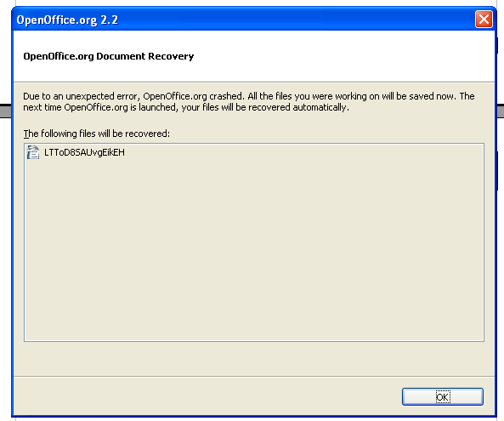Click the OpenOffice.org 2.2 title bar text
The image size is (504, 421).
(67, 20)
